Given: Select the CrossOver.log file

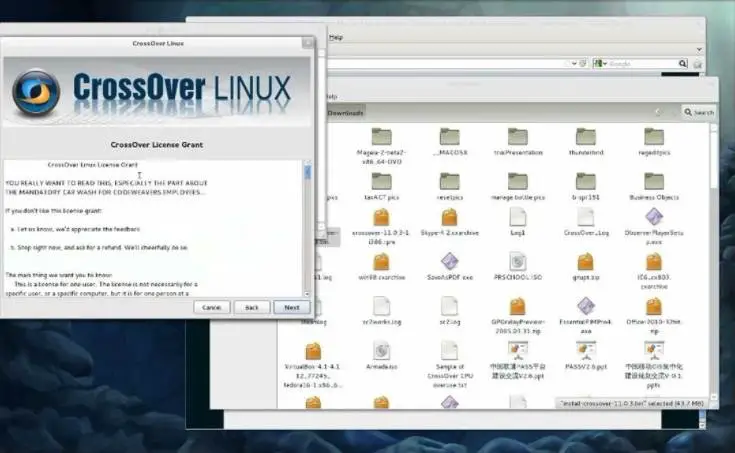Looking at the screenshot, I should click(586, 222).
